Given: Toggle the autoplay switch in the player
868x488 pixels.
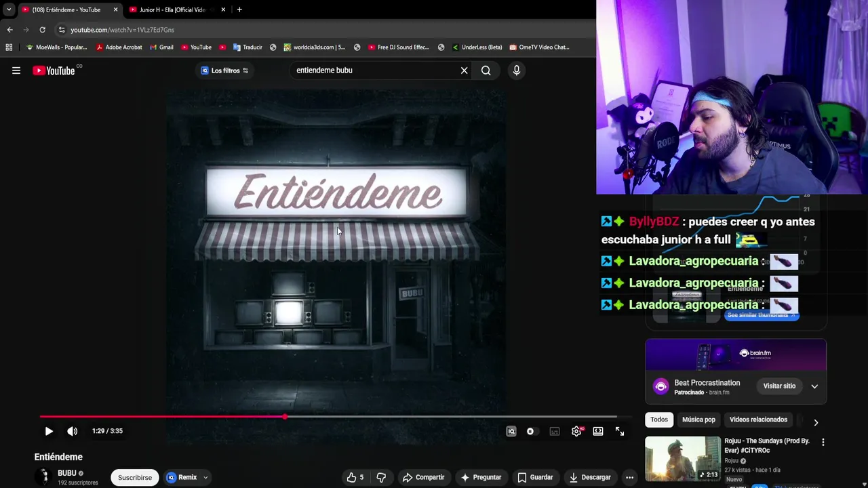Looking at the screenshot, I should point(530,431).
